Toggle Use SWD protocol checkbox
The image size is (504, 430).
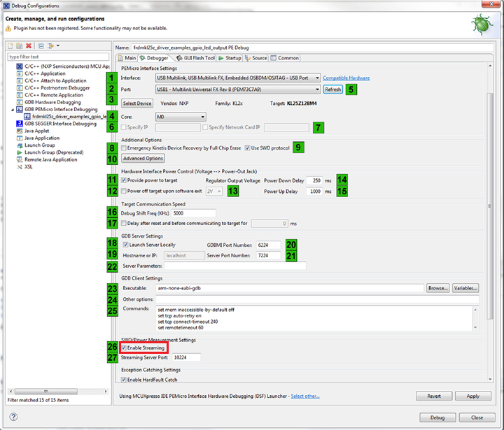pyautogui.click(x=247, y=148)
